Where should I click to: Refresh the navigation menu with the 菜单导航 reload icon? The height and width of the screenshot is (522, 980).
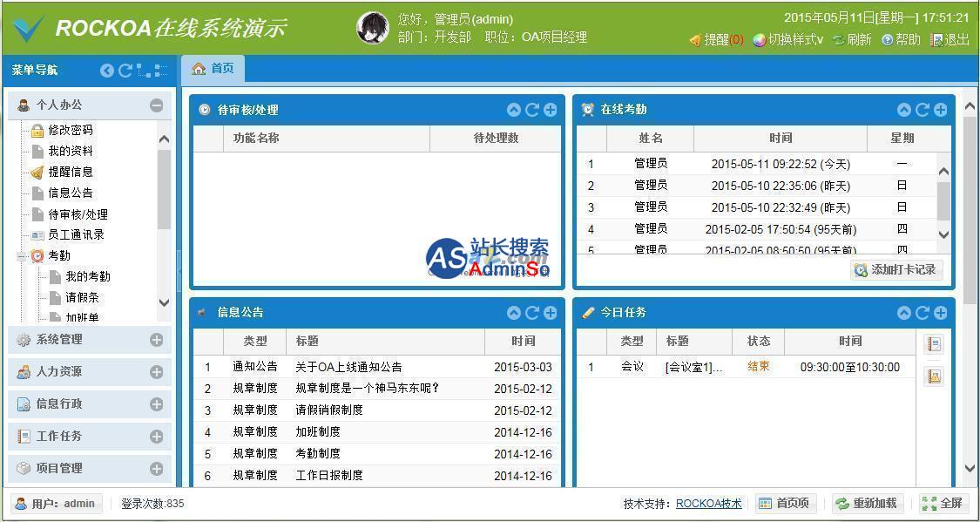(125, 71)
